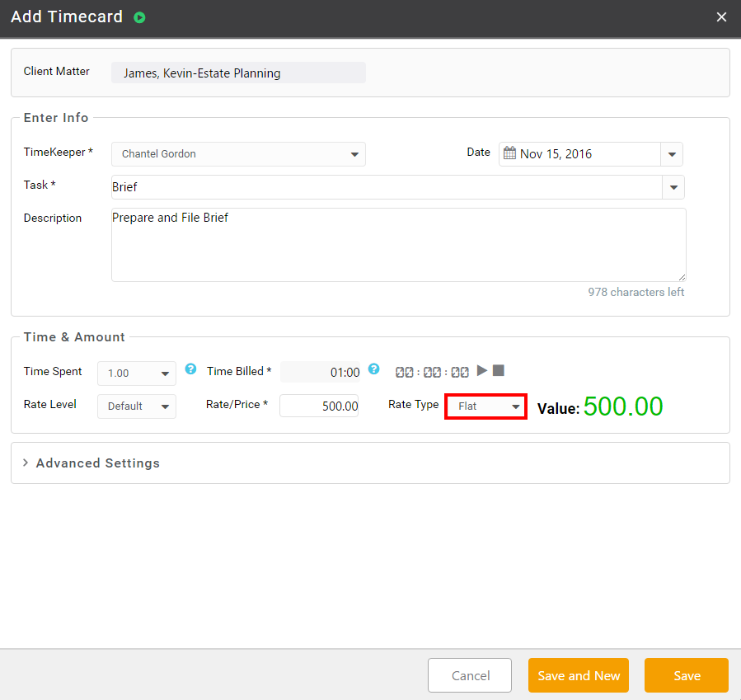Click the Cancel button
741x700 pixels.
[x=470, y=675]
